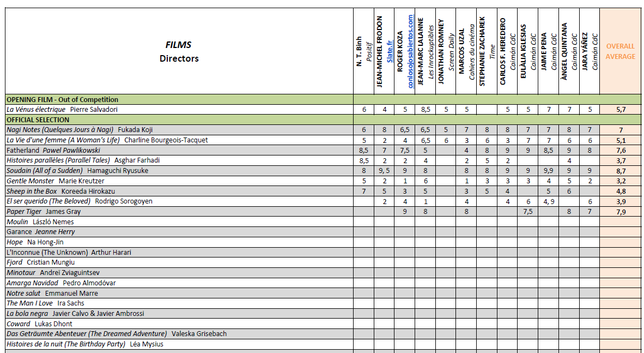Select Fjord Cristian Mungiu cell
644x353 pixels.
click(x=179, y=262)
